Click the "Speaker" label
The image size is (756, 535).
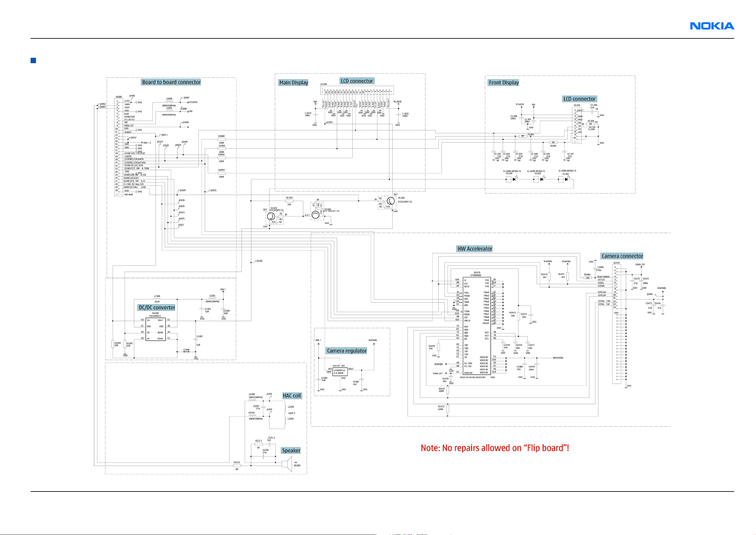point(291,450)
